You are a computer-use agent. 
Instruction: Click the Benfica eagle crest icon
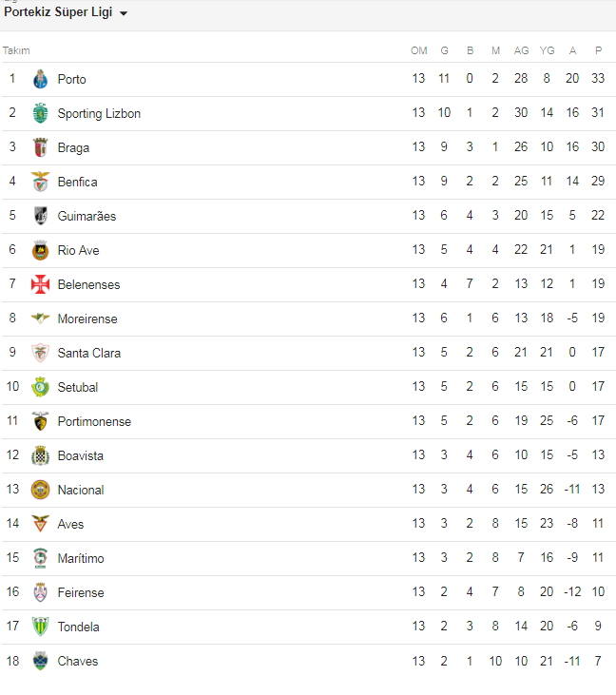click(40, 182)
